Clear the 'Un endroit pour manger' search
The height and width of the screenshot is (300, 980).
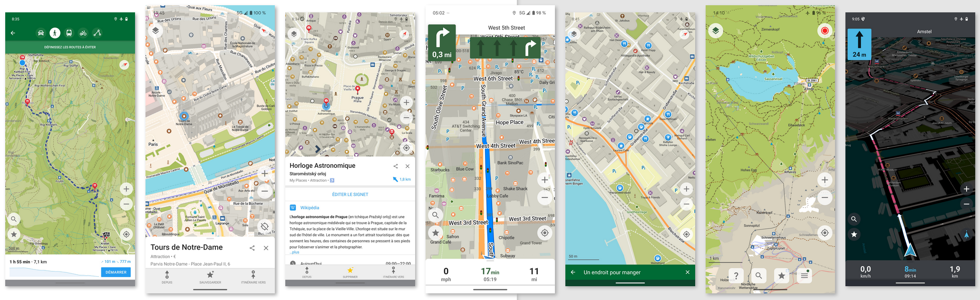coord(687,272)
